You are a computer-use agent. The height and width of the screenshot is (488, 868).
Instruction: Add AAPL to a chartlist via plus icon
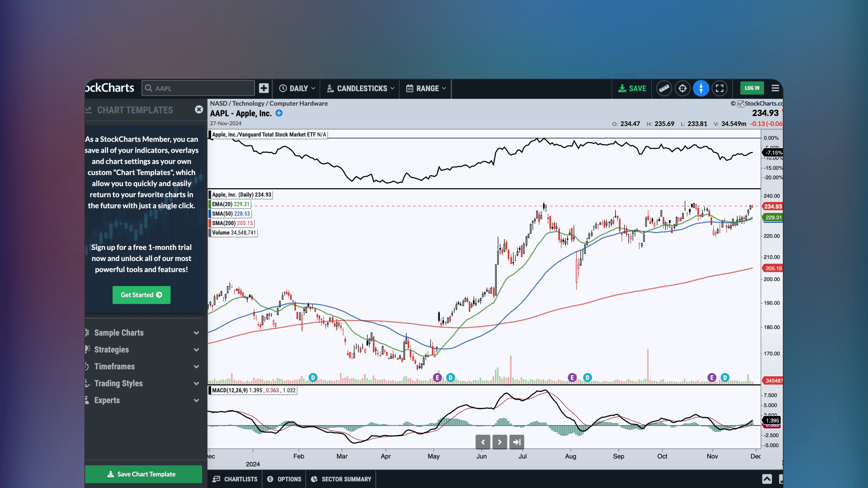[x=279, y=114]
